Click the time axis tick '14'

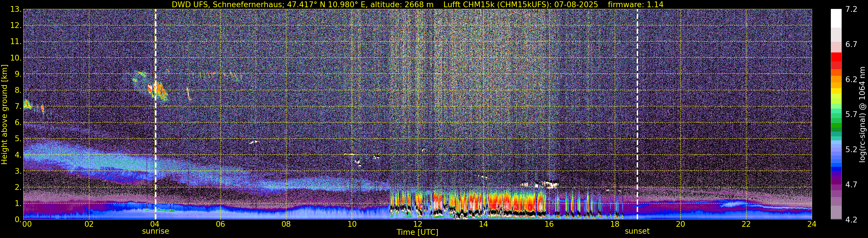[x=483, y=224]
